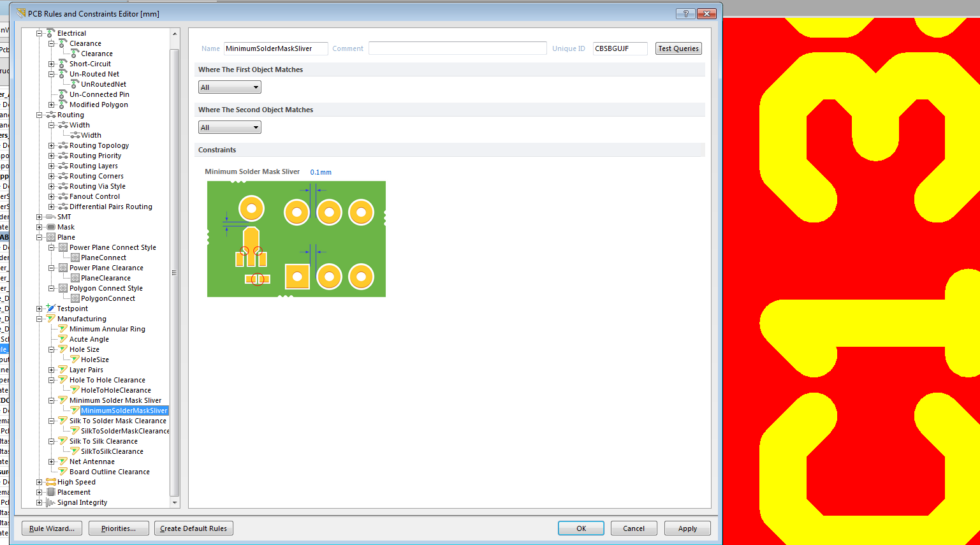The height and width of the screenshot is (545, 980).
Task: Click the Manufacturing category icon
Action: [x=51, y=319]
